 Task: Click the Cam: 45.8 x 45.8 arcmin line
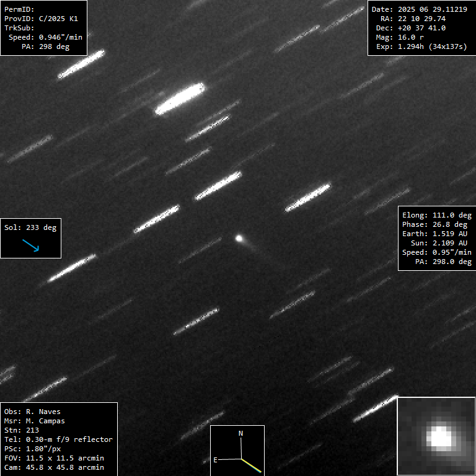(55, 467)
